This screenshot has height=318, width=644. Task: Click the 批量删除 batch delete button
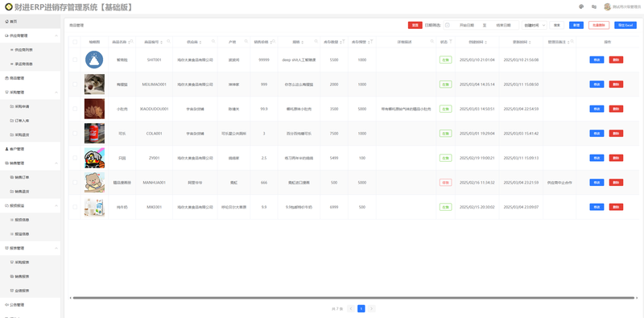(599, 25)
